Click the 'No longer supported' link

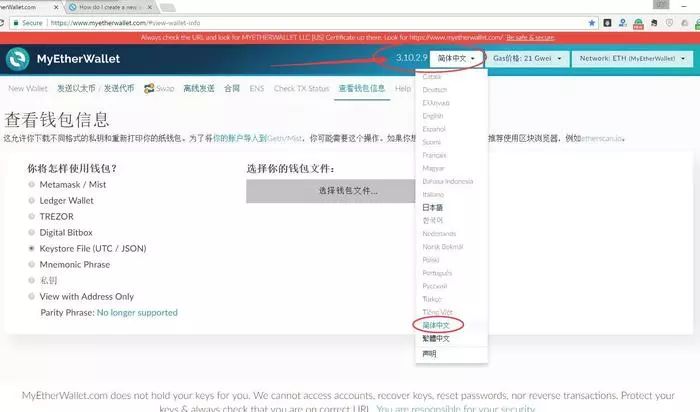click(x=137, y=312)
